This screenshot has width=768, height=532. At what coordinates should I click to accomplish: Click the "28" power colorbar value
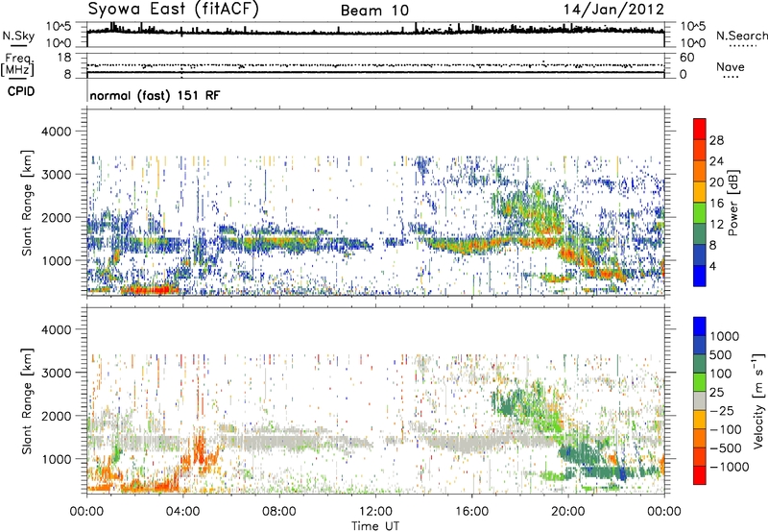(x=716, y=140)
